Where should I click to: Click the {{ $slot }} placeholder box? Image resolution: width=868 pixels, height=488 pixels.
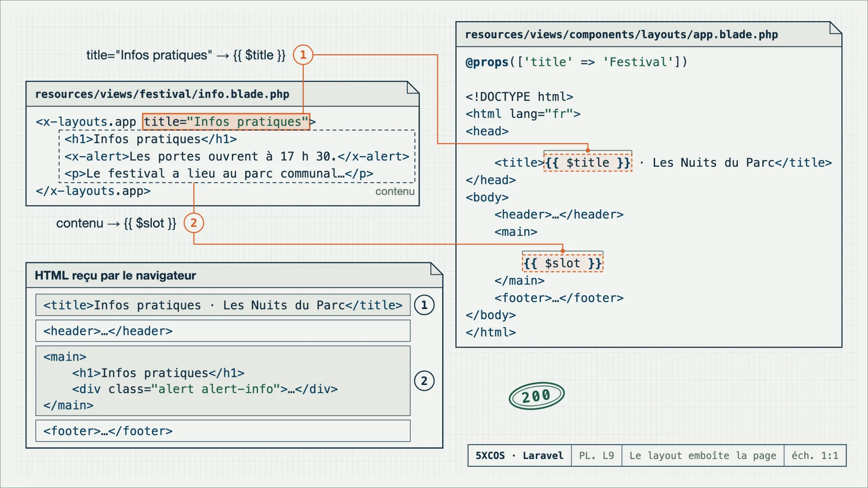point(563,263)
